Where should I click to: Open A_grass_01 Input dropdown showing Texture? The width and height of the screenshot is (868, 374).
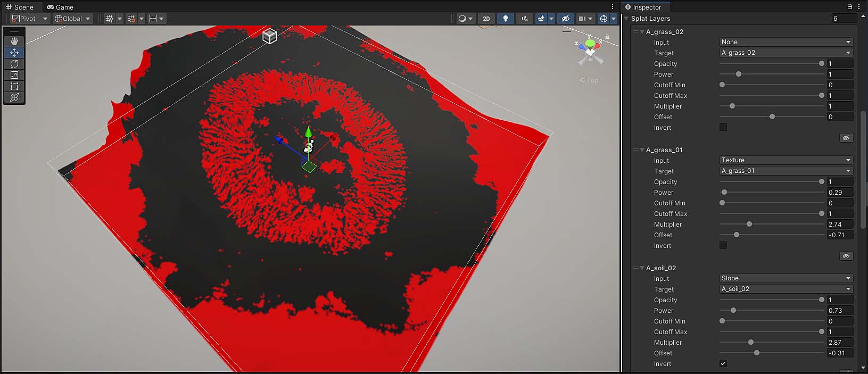pyautogui.click(x=786, y=160)
